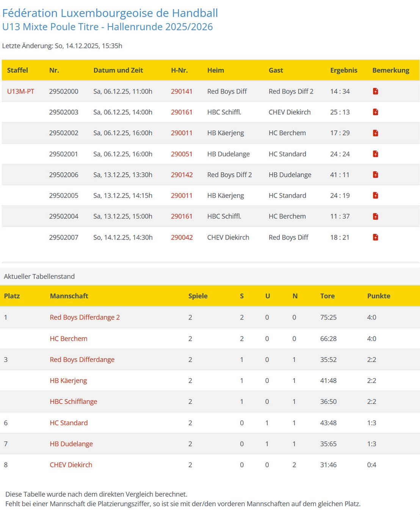Image resolution: width=420 pixels, height=515 pixels.
Task: Click HC Berchem in the standings table
Action: coord(68,338)
